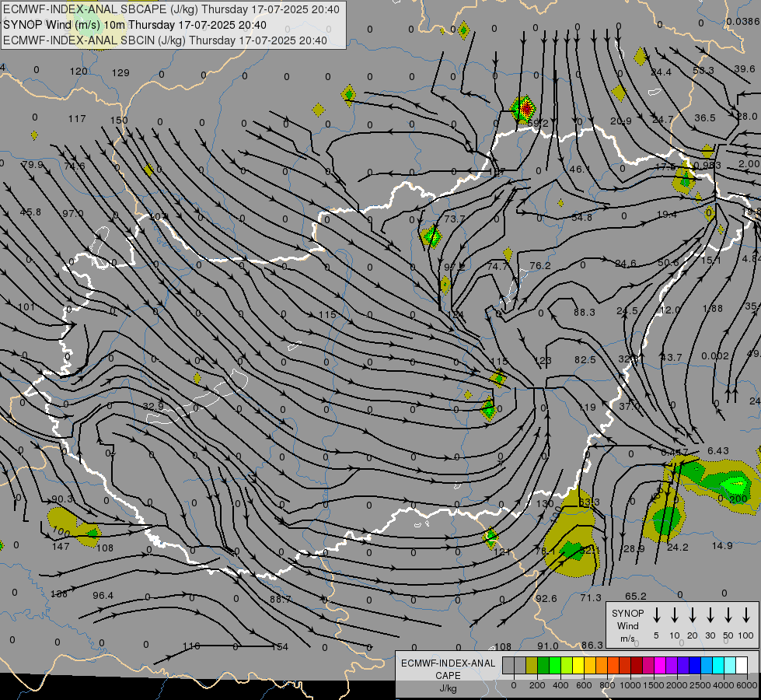This screenshot has width=761, height=700.
Task: Click the '96.4' value on the map
Action: [x=103, y=595]
